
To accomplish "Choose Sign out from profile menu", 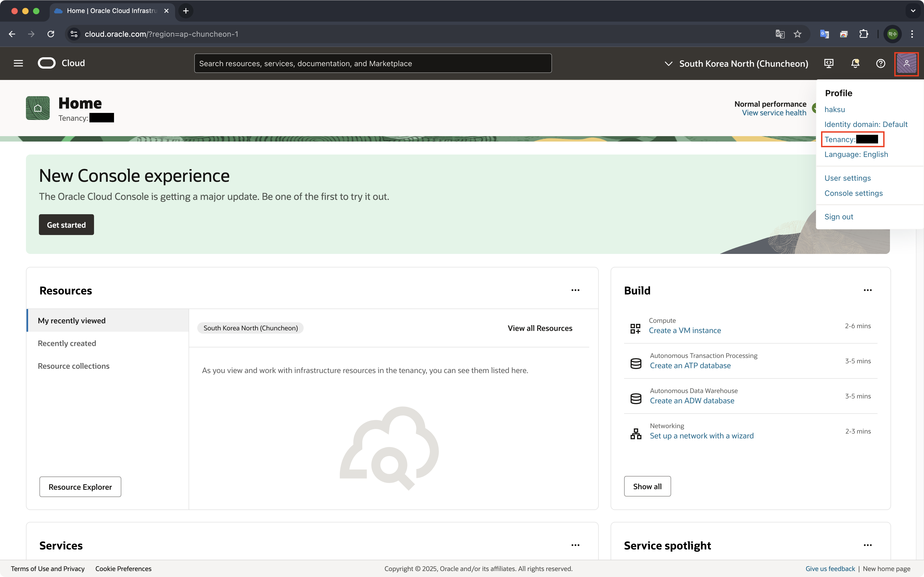I will 839,217.
